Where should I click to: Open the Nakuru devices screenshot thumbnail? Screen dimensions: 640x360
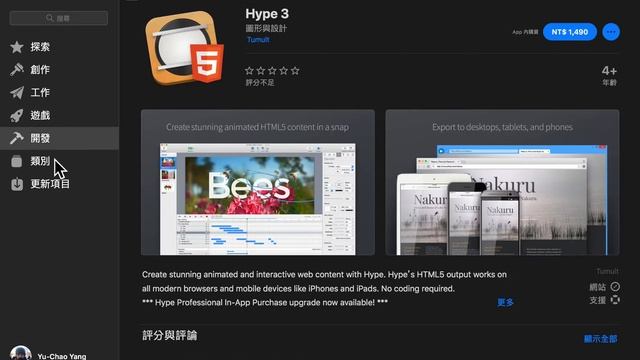[x=502, y=182]
